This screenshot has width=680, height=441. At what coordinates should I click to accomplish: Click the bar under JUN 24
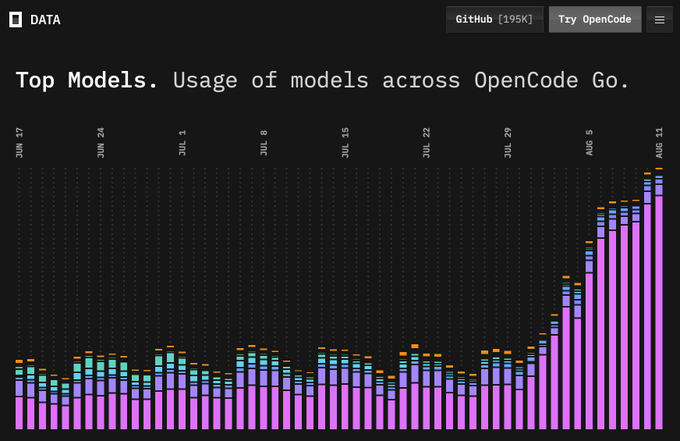point(101,393)
